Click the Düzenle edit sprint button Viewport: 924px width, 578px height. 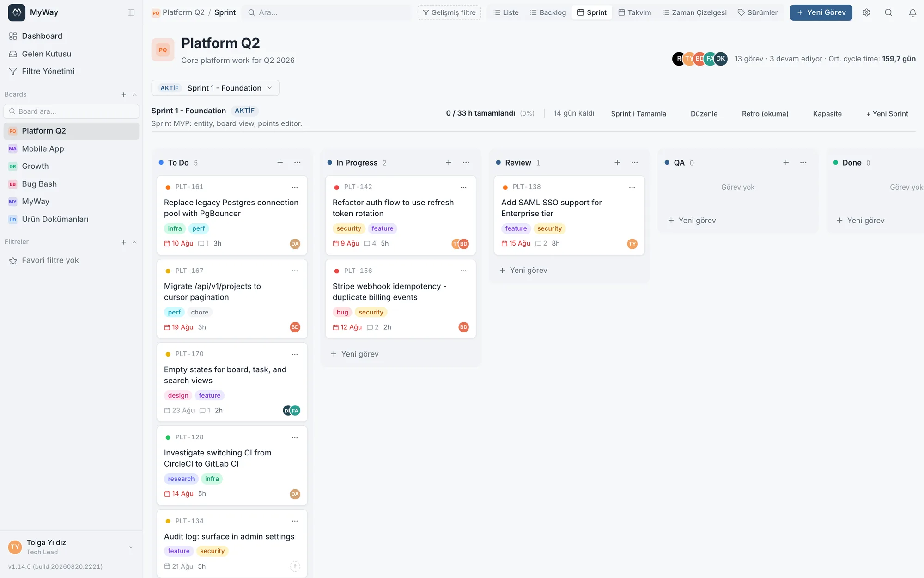[x=704, y=114]
